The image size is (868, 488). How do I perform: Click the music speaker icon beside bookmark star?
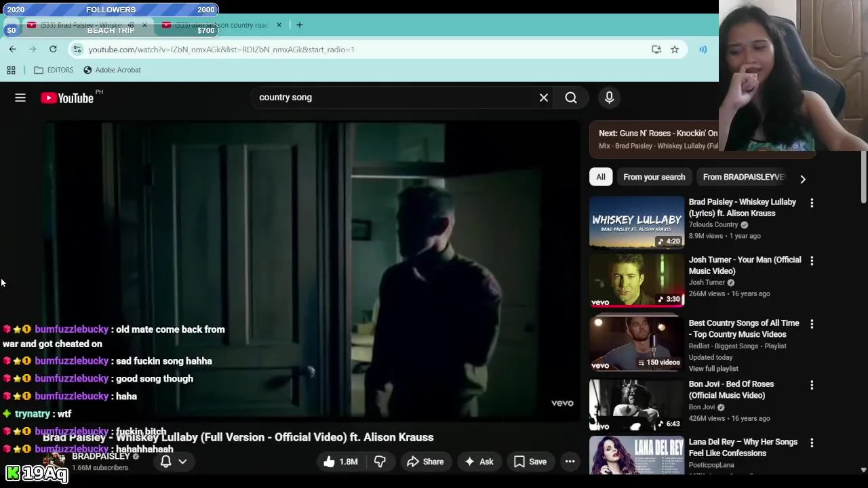click(x=703, y=49)
